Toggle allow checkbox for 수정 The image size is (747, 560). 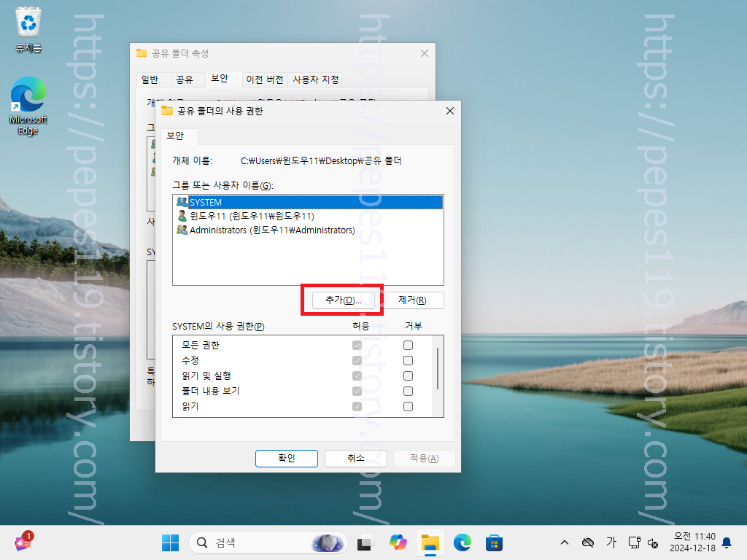click(357, 360)
